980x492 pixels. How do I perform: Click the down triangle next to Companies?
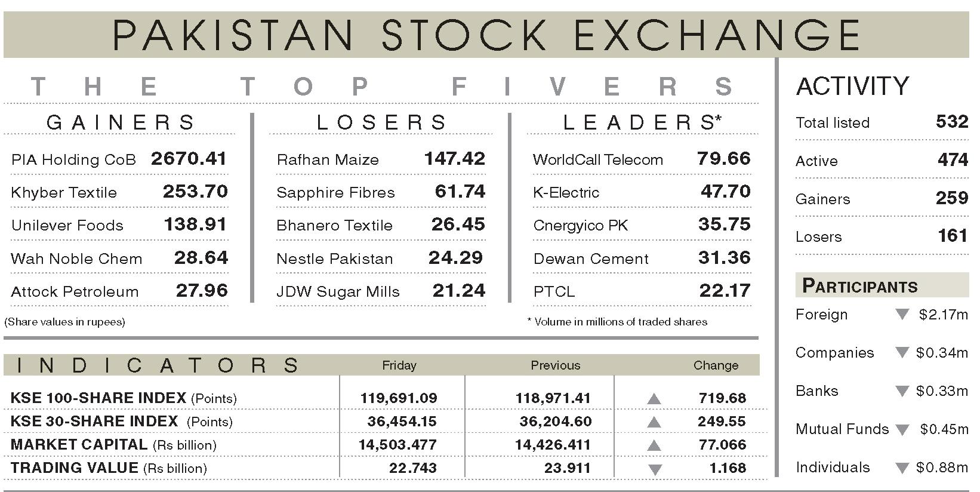click(902, 353)
